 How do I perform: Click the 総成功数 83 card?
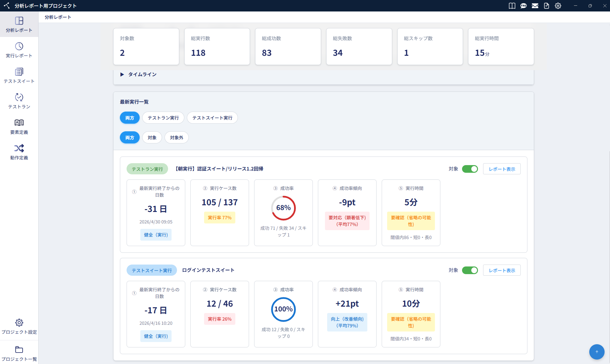coord(288,47)
